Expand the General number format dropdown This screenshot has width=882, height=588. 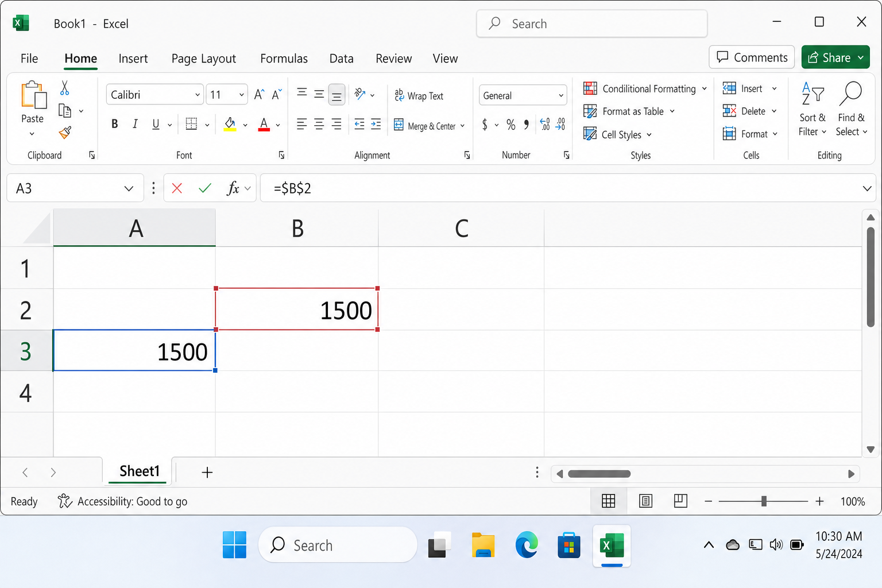561,96
